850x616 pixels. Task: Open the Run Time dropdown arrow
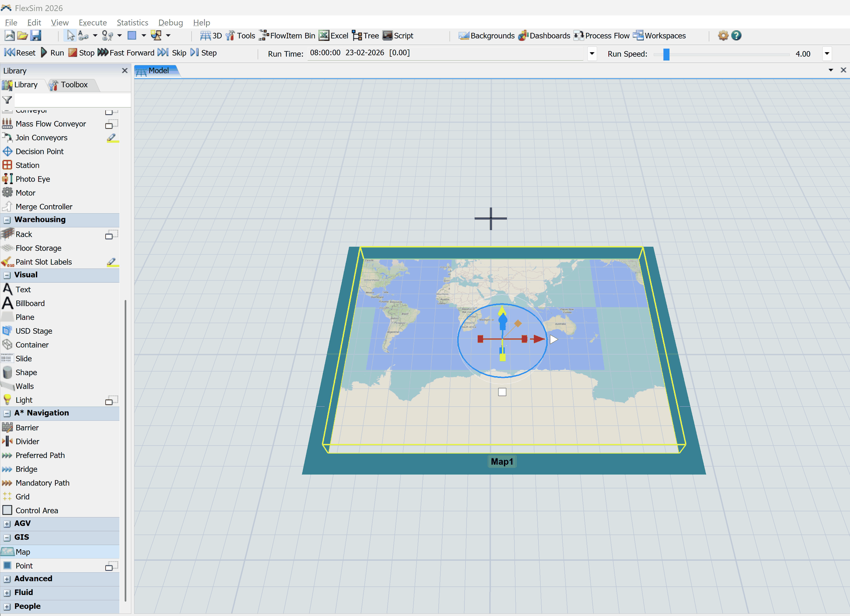(x=592, y=54)
